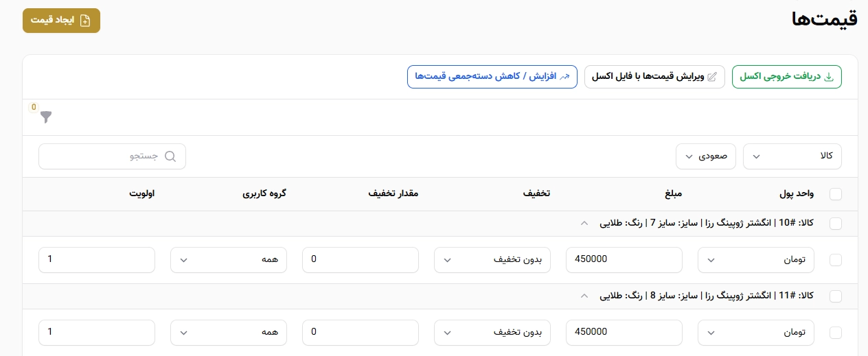Click the تخفیف column header
This screenshot has width=868, height=356.
point(537,194)
